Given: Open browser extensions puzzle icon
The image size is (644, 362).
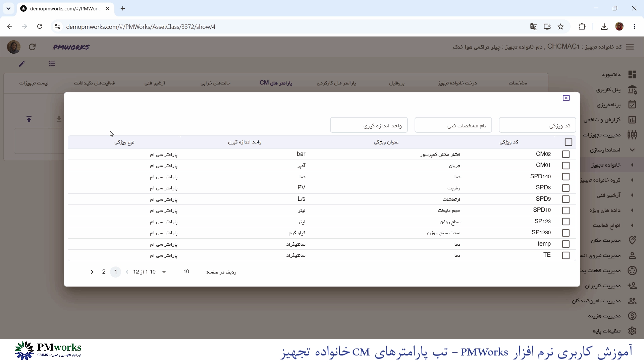Looking at the screenshot, I should click(x=582, y=26).
